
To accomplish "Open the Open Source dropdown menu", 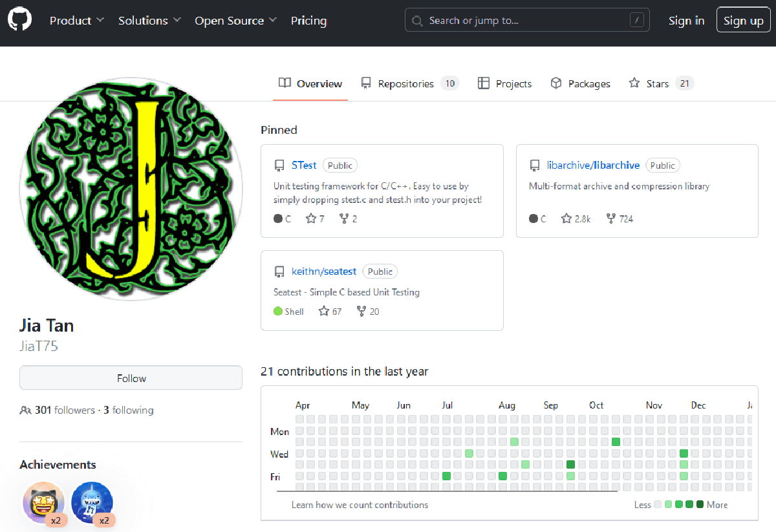I will (235, 21).
